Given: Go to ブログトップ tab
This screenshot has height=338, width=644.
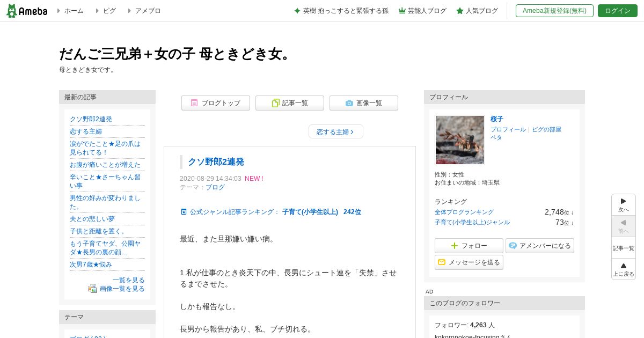Looking at the screenshot, I should 216,103.
